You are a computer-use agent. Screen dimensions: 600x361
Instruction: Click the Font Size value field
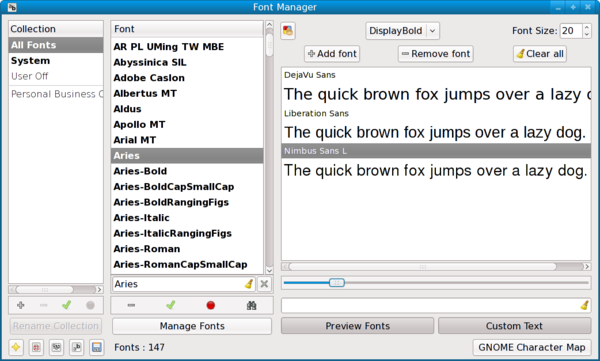click(571, 31)
